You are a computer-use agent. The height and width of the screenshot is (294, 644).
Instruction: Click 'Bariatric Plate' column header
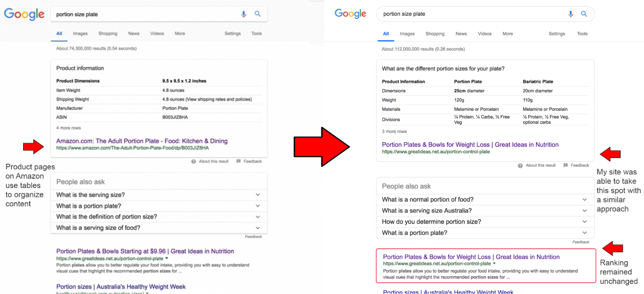(x=538, y=82)
